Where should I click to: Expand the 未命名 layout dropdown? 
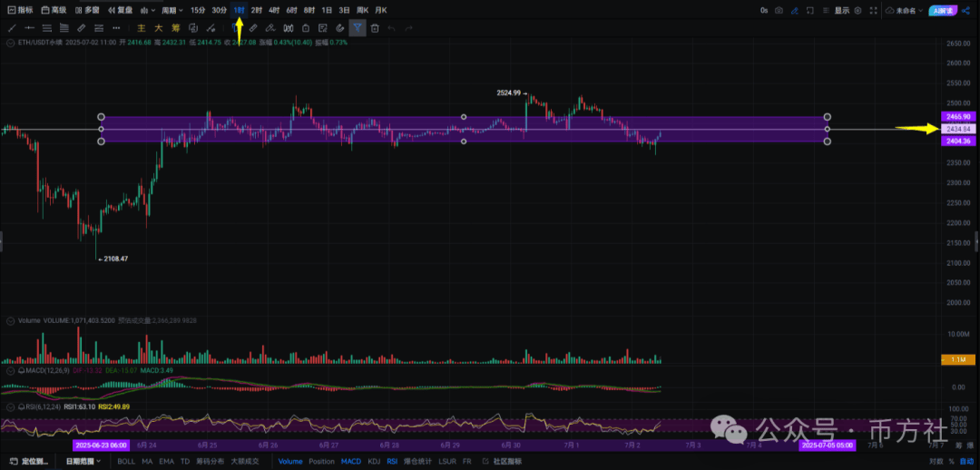point(906,10)
